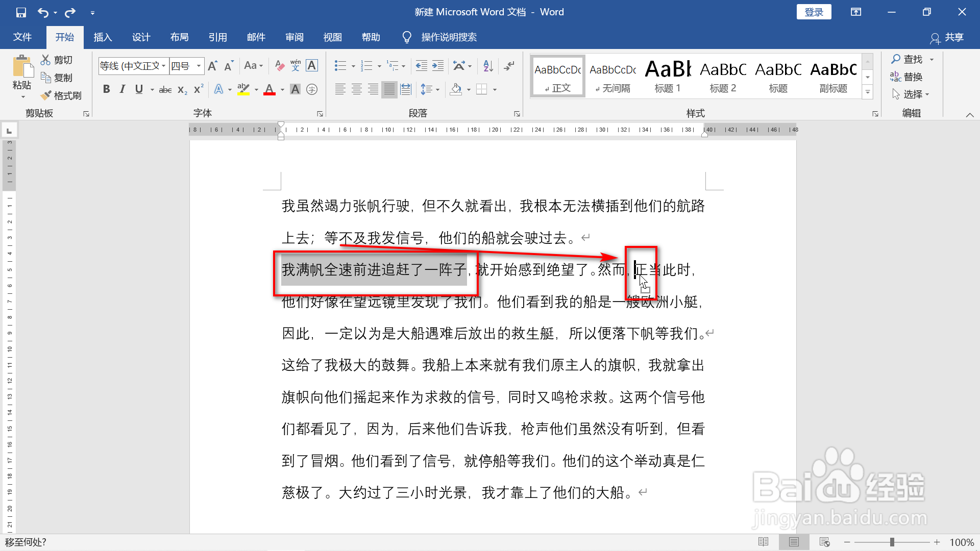
Task: Apply strikethrough formatting
Action: pyautogui.click(x=165, y=89)
